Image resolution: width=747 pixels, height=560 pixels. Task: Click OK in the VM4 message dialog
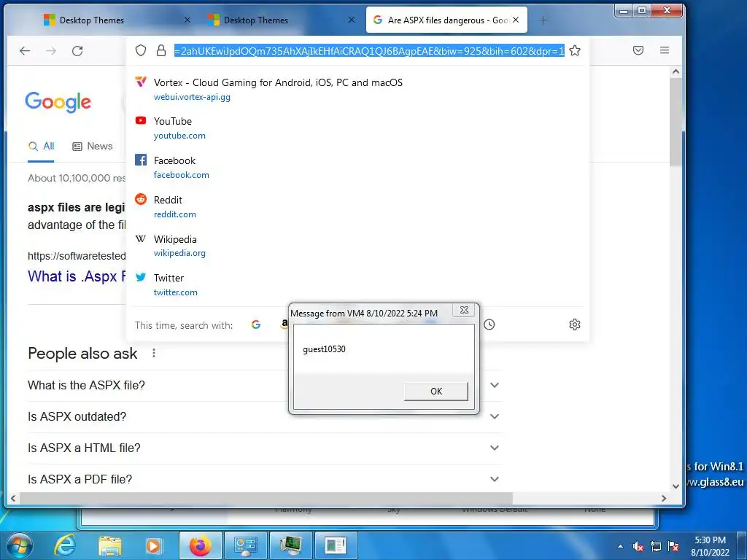(436, 391)
